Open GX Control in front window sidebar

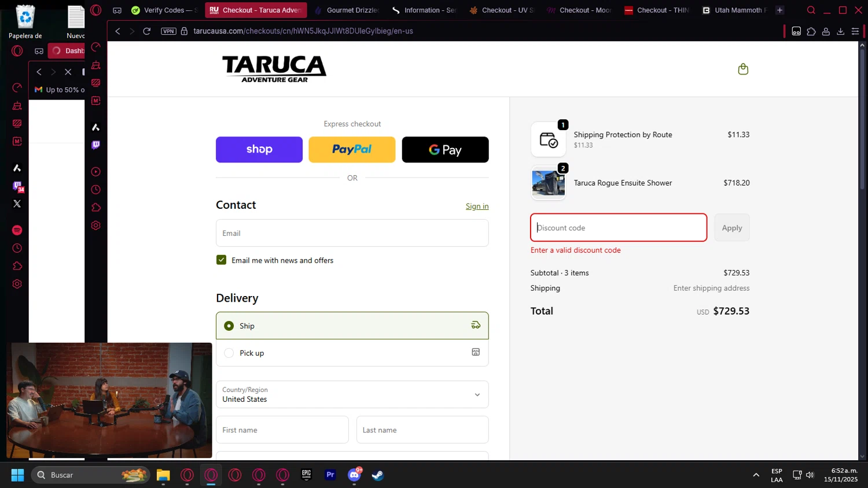click(96, 47)
